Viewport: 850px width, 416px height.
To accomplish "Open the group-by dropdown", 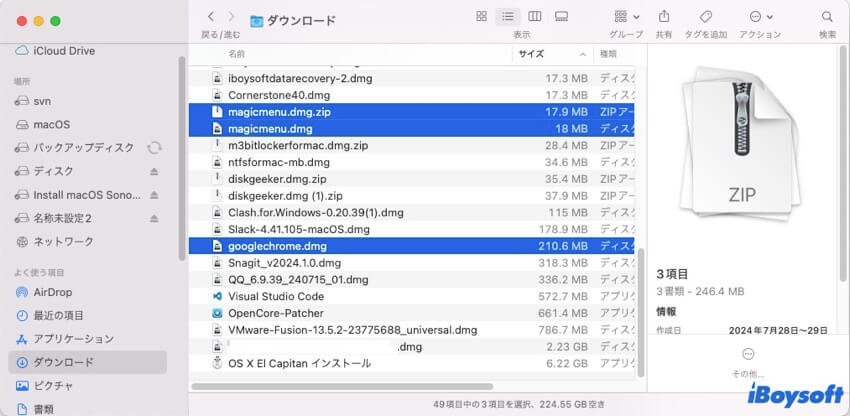I will click(626, 17).
